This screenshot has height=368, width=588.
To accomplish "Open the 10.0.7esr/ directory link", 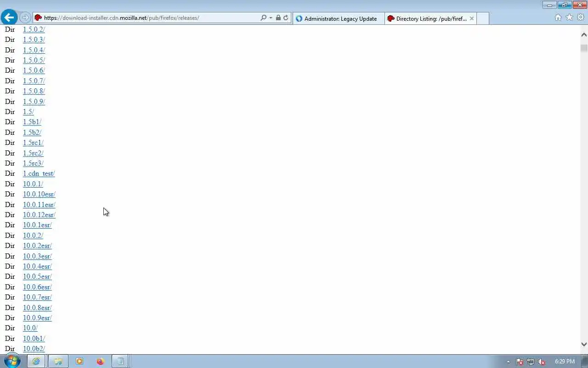I will point(37,297).
